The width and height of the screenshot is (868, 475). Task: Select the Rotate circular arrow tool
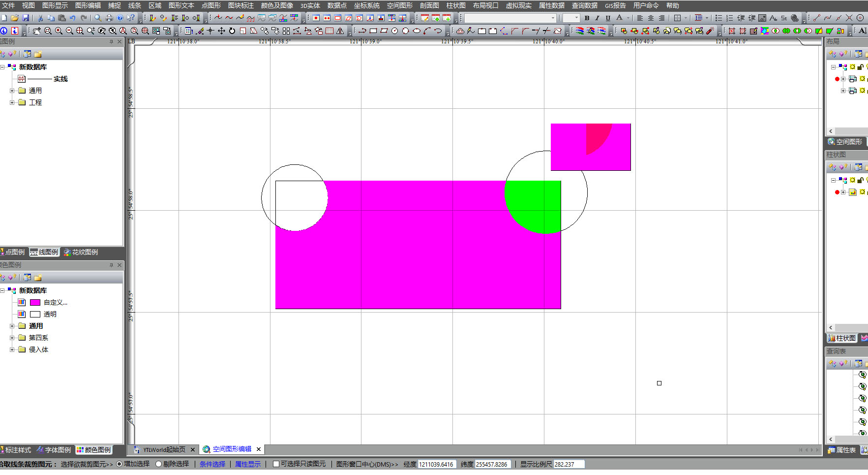pyautogui.click(x=232, y=31)
